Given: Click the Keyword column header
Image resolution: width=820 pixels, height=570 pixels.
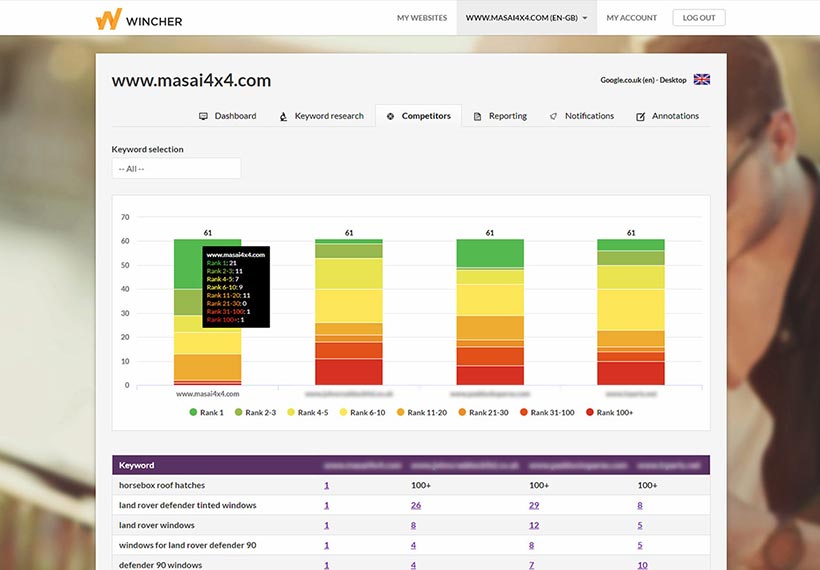Looking at the screenshot, I should [136, 465].
